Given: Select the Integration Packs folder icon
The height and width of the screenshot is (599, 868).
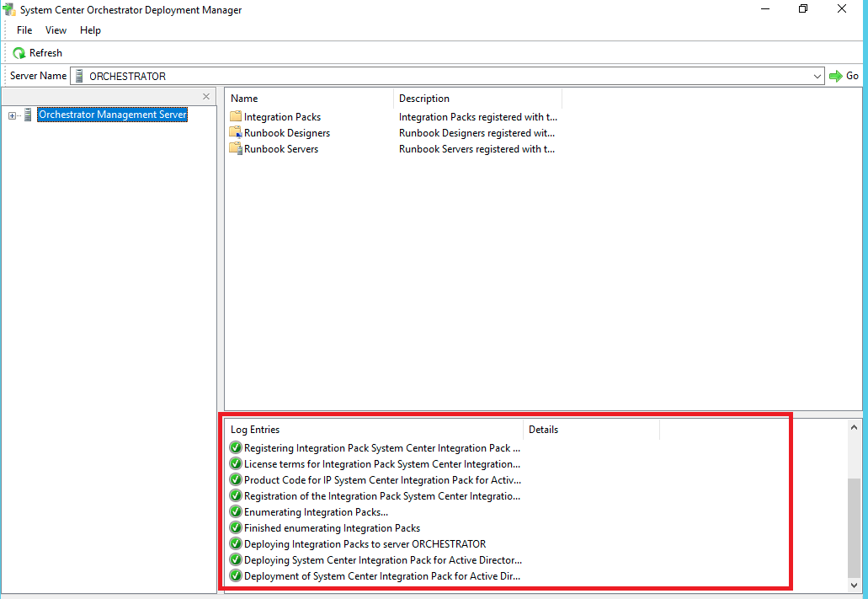Looking at the screenshot, I should coord(236,117).
